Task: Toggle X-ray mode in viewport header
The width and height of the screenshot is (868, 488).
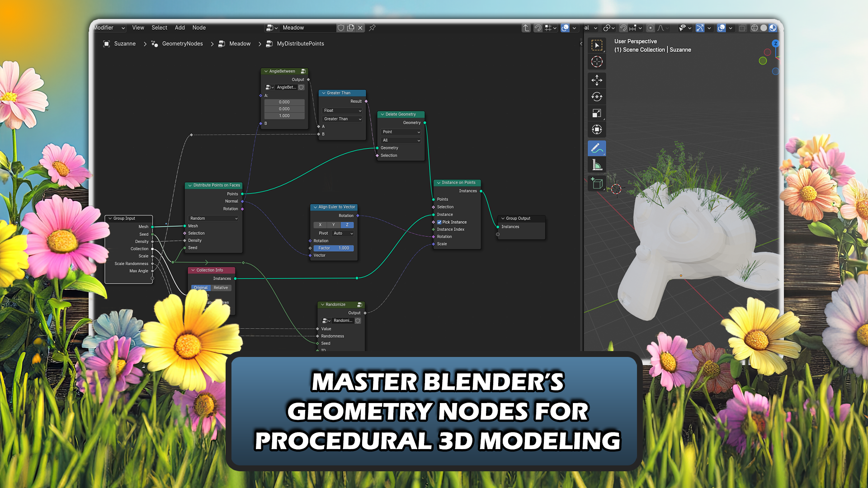Action: pyautogui.click(x=742, y=28)
